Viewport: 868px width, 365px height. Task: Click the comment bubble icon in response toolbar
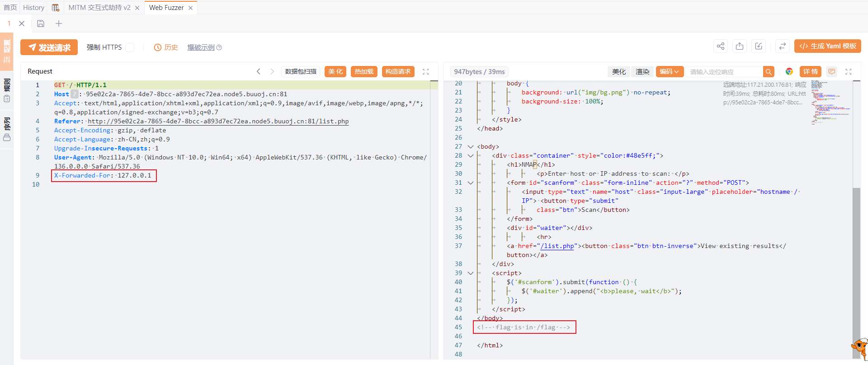[x=832, y=71]
